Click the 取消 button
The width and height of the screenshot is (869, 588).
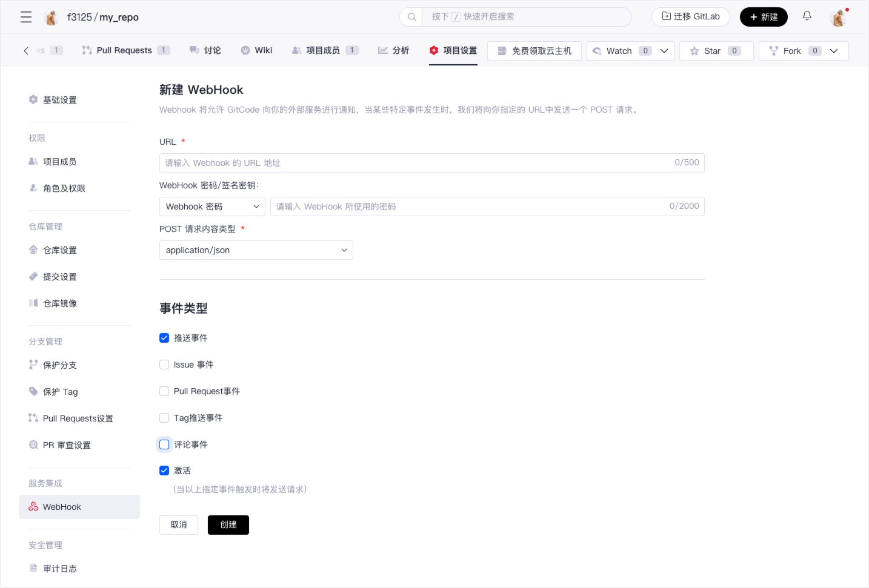[x=179, y=524]
